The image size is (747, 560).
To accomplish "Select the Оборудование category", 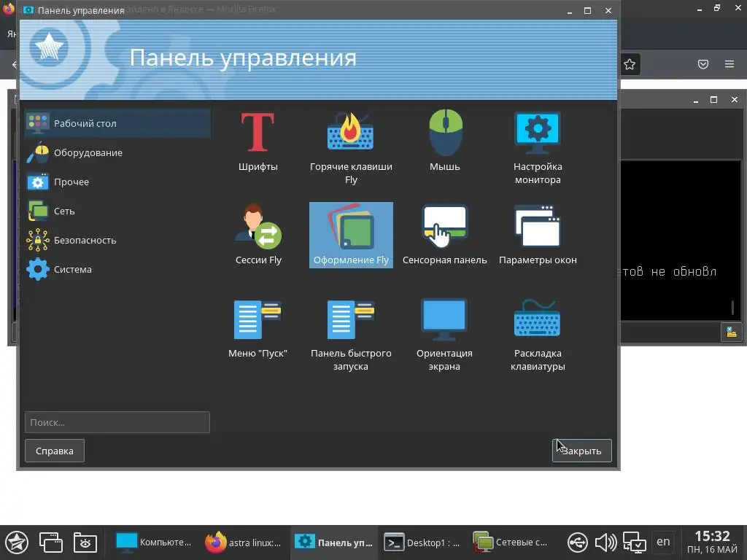I will (x=117, y=152).
